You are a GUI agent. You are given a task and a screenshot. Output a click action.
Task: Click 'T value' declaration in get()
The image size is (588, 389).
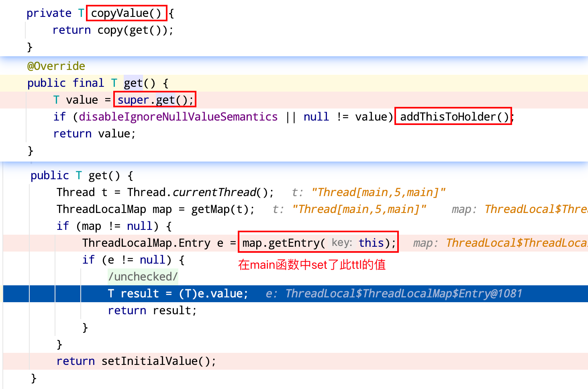pyautogui.click(x=76, y=100)
